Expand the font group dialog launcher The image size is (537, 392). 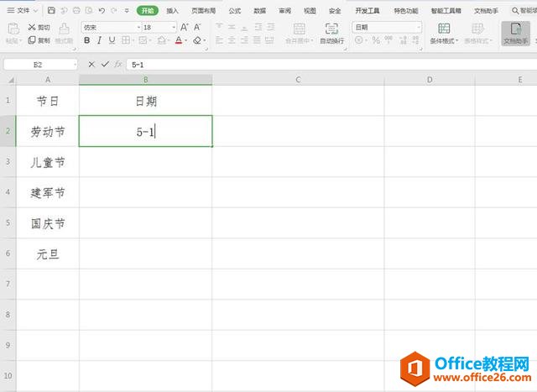pos(206,50)
